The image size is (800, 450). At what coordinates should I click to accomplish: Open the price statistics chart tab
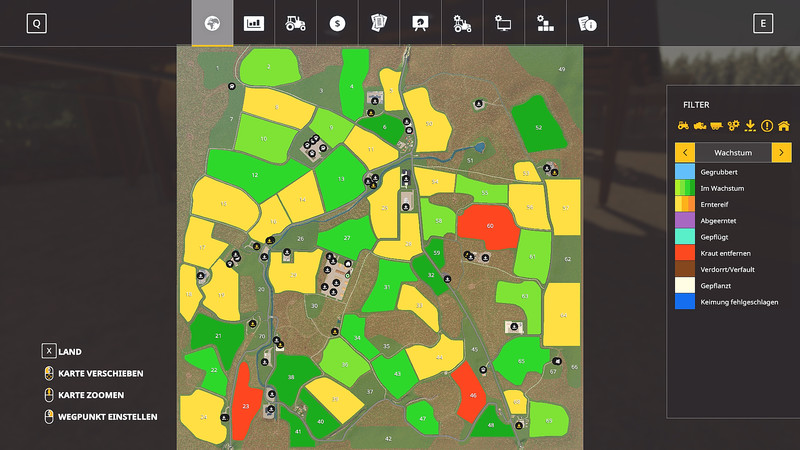254,23
